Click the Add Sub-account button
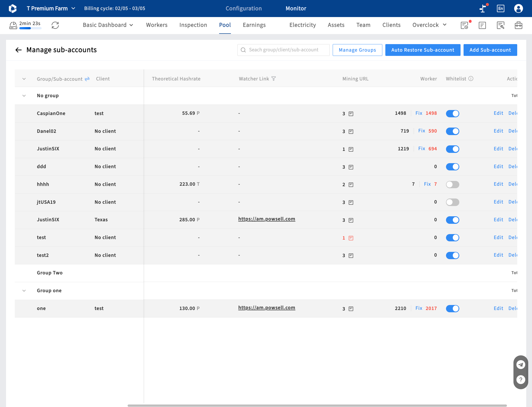 (x=490, y=50)
